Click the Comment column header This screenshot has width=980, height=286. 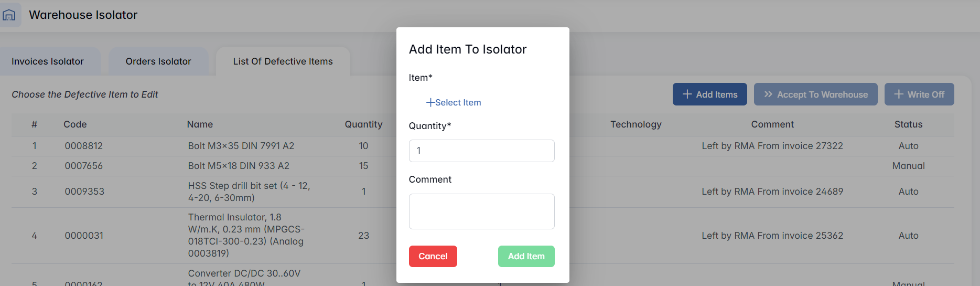coord(772,124)
